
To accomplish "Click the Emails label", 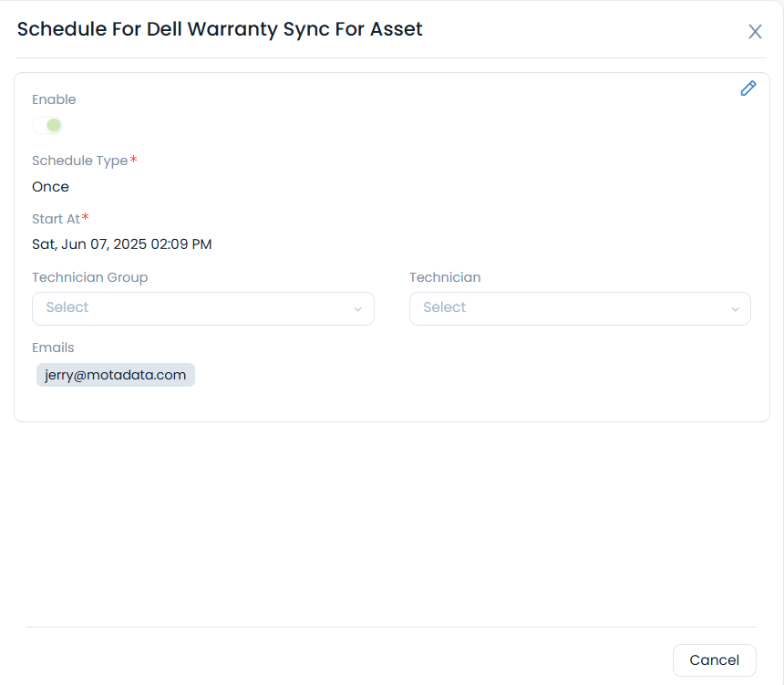I will click(53, 348).
